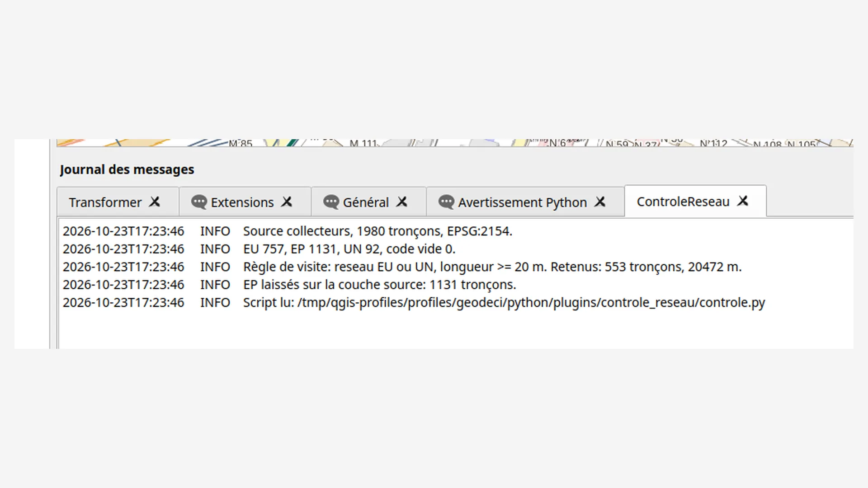Viewport: 868px width, 488px height.
Task: Click the INFO level of the Source collecteurs row
Action: pos(215,231)
